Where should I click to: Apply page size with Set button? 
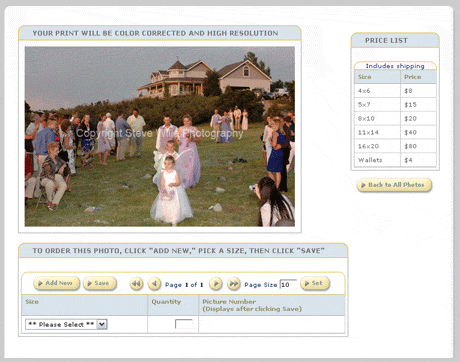315,283
